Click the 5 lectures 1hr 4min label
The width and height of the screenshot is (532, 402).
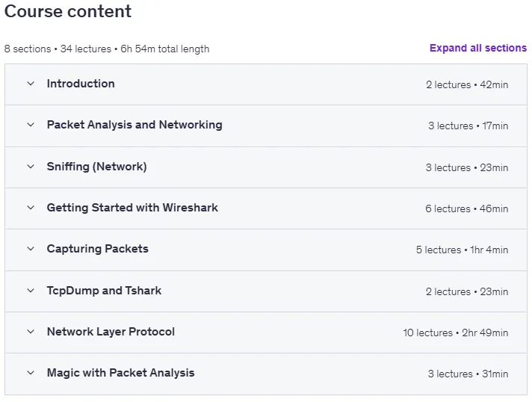coord(462,250)
